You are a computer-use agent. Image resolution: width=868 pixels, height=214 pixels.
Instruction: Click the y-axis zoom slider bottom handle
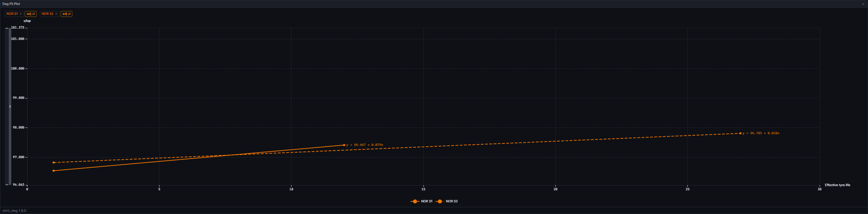(7, 185)
